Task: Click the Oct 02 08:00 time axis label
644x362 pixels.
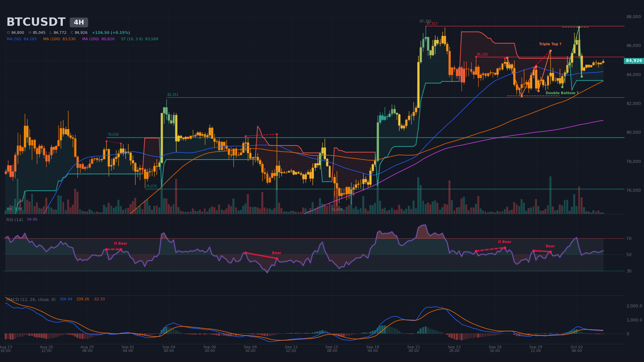Action: (x=576, y=349)
